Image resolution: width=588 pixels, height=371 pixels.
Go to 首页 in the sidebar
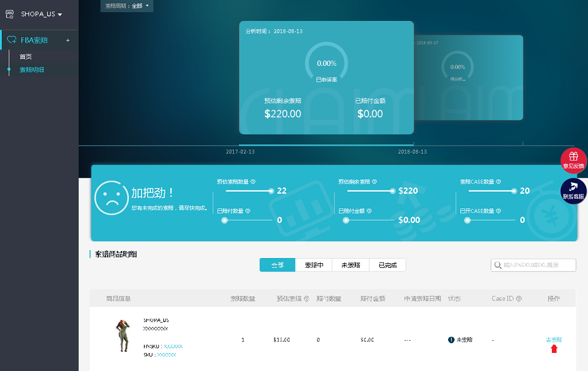pos(26,56)
